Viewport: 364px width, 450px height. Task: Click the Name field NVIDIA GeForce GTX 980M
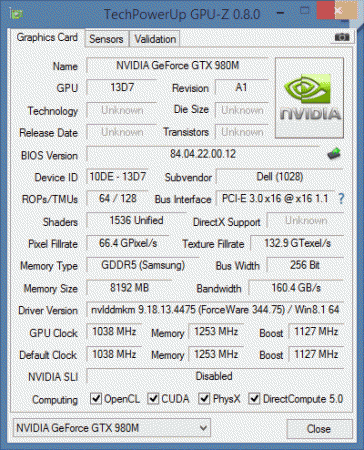click(177, 65)
